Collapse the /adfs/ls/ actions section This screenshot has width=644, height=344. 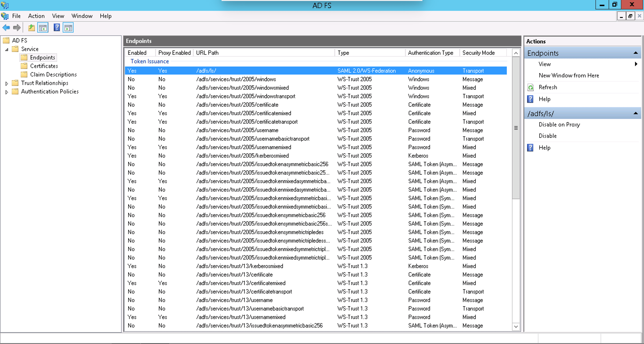pos(635,113)
